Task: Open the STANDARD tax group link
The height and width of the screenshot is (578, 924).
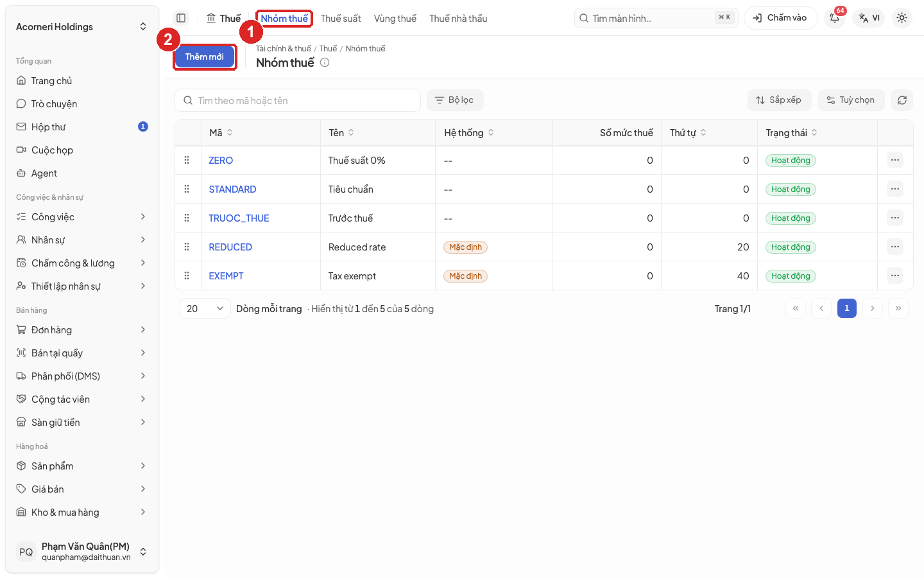Action: click(232, 189)
